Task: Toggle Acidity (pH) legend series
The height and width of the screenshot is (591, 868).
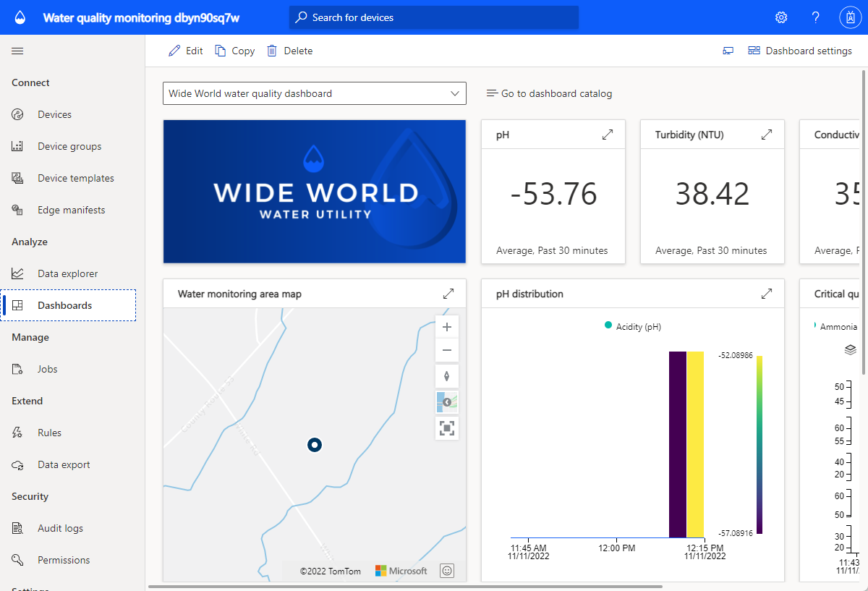Action: pos(633,326)
